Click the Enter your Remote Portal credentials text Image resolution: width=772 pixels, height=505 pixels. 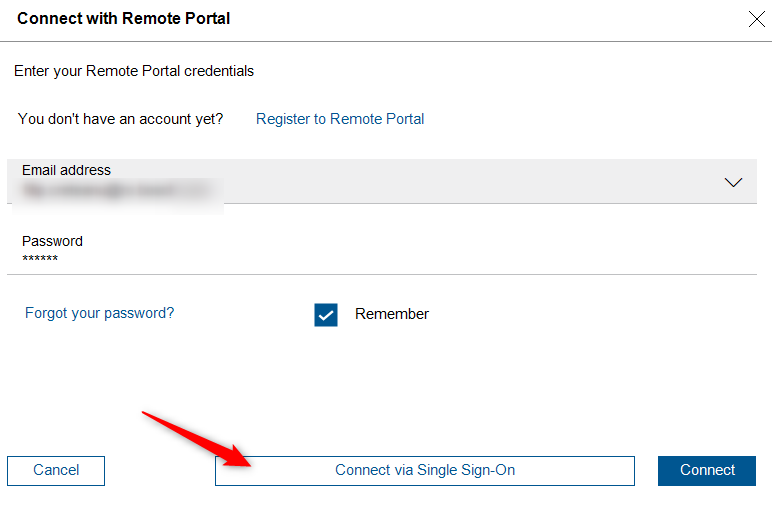pos(134,71)
